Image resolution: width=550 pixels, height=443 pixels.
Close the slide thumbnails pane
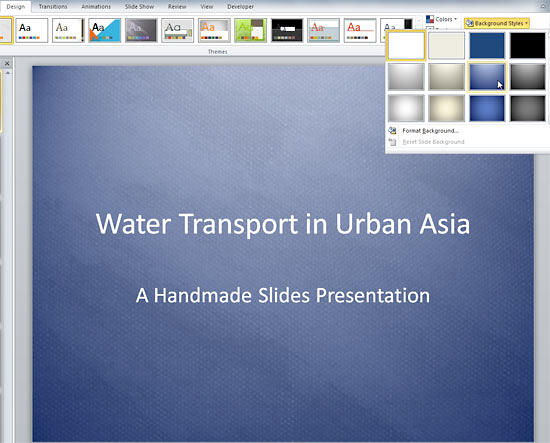point(7,63)
